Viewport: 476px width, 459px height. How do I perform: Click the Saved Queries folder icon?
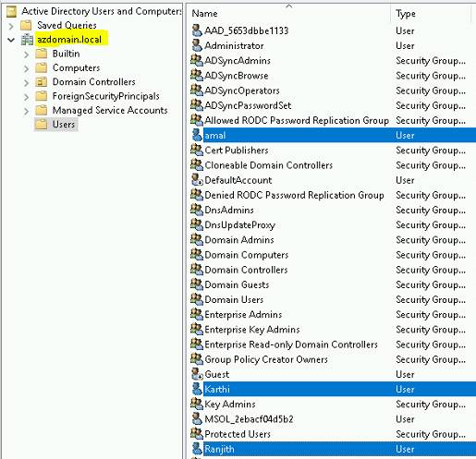click(26, 25)
